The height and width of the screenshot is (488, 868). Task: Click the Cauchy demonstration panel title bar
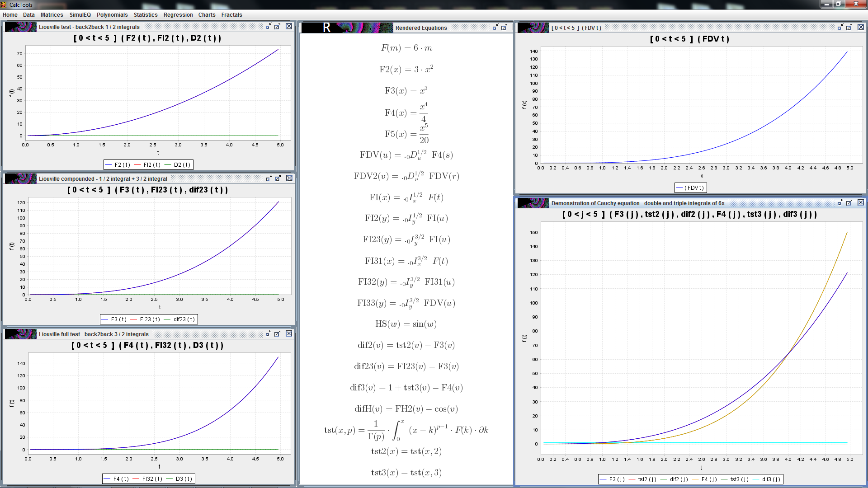click(637, 203)
